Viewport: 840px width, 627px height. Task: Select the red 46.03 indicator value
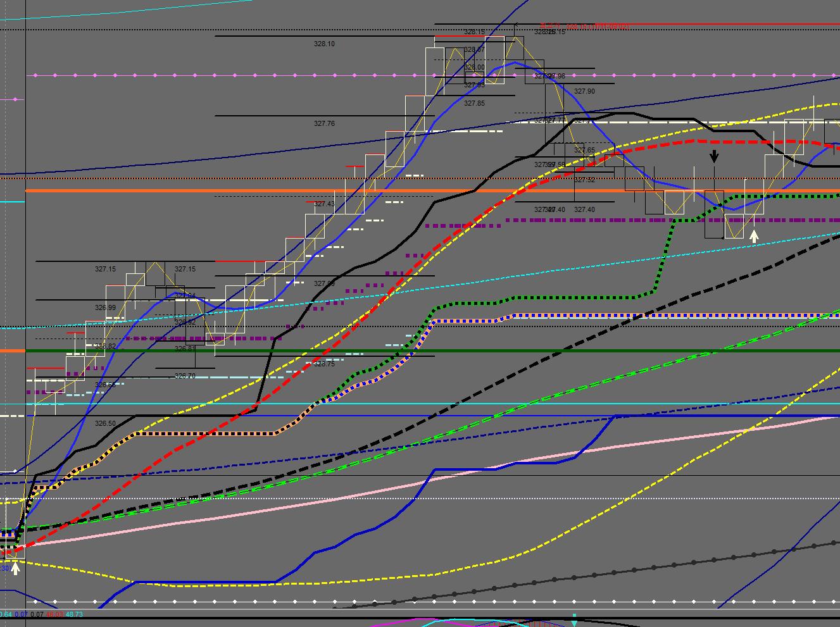(x=54, y=614)
